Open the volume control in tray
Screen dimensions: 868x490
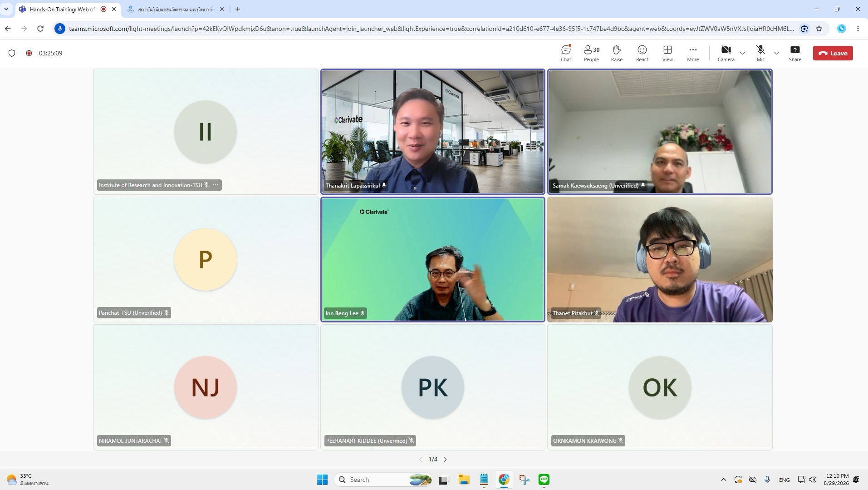pyautogui.click(x=813, y=480)
